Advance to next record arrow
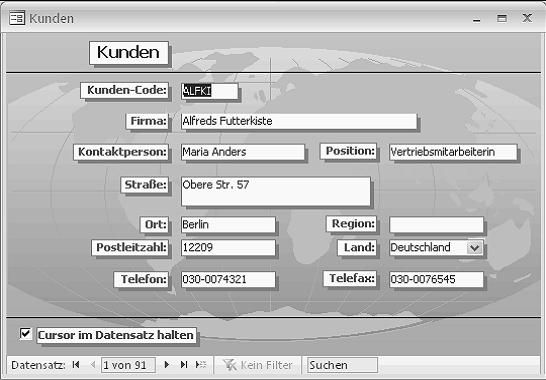Screen dimensions: 546x380 [166, 365]
